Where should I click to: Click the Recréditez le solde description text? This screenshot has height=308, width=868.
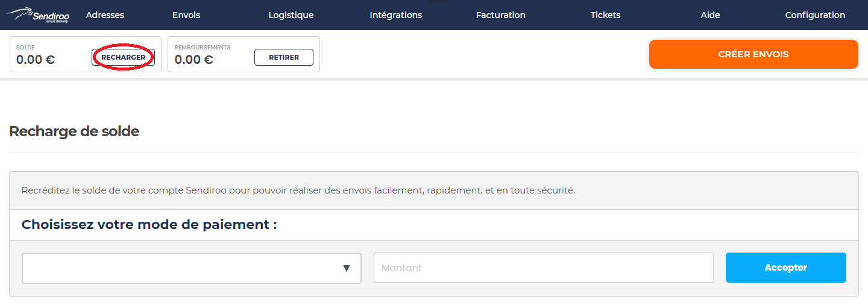tap(298, 190)
